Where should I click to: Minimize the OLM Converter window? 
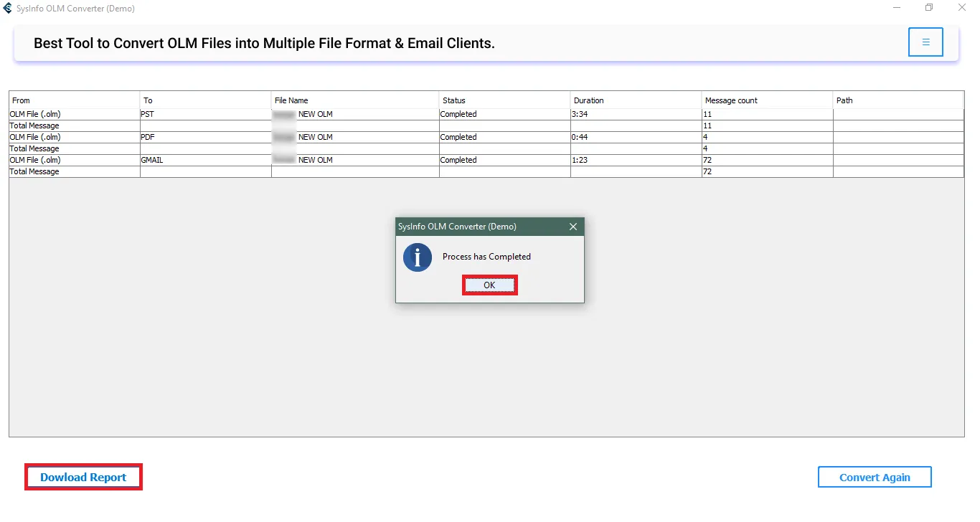tap(897, 8)
